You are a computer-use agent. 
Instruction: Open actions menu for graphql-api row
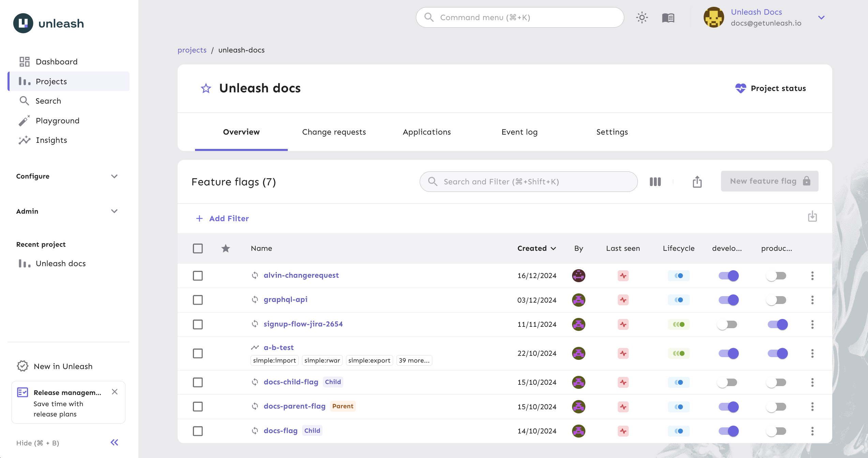[812, 300]
